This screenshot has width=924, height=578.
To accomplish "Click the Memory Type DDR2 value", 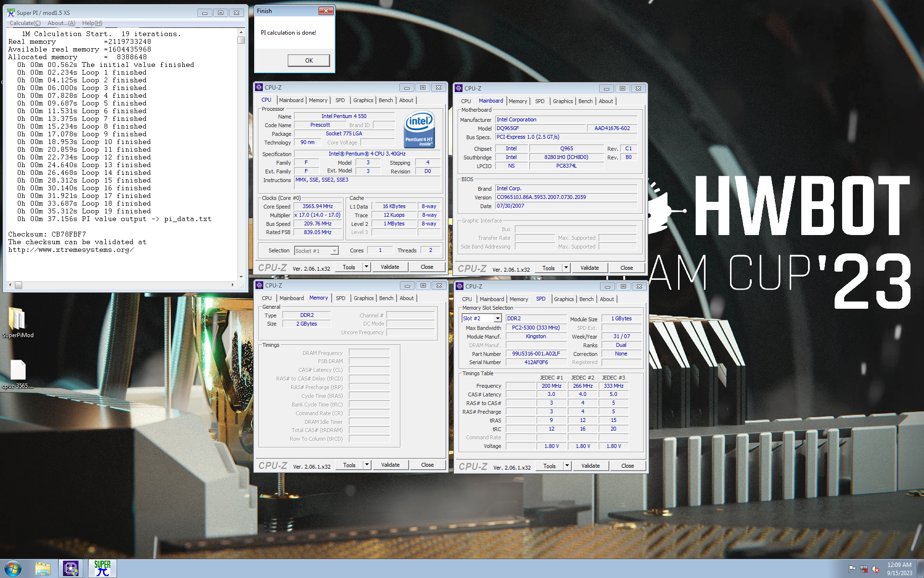I will [307, 315].
